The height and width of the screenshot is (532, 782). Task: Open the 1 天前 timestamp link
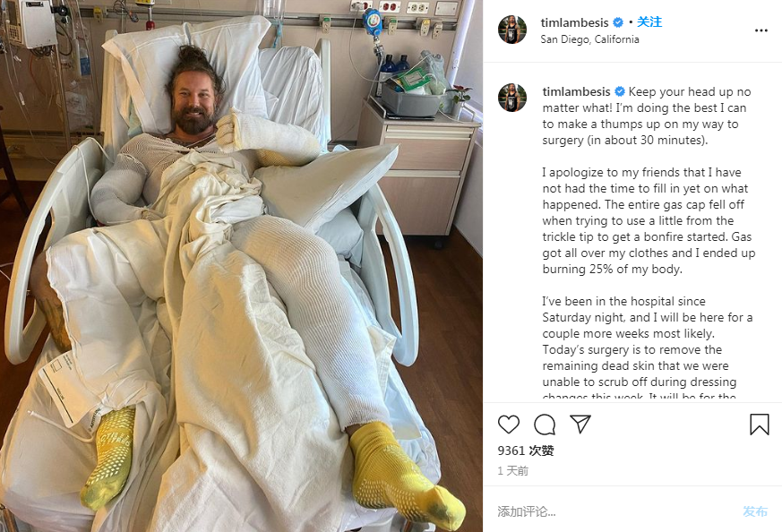click(x=512, y=471)
